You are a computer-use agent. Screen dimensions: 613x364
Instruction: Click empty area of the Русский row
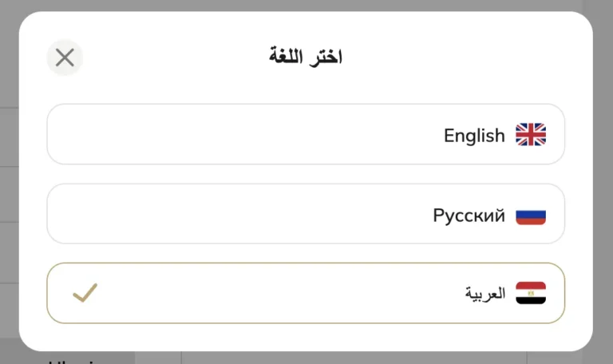point(239,214)
